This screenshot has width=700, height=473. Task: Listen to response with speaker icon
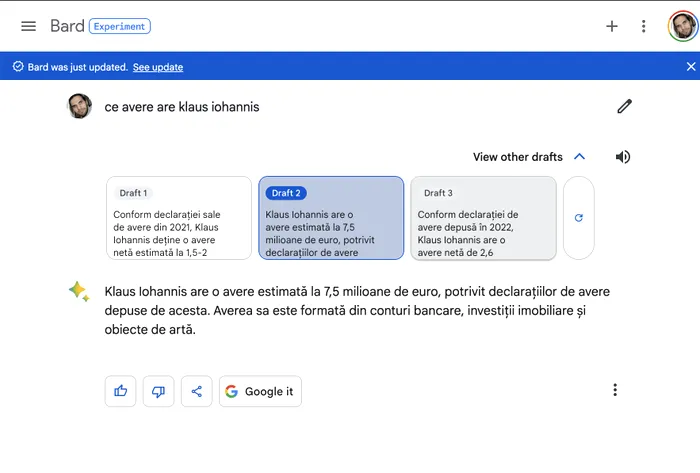623,157
